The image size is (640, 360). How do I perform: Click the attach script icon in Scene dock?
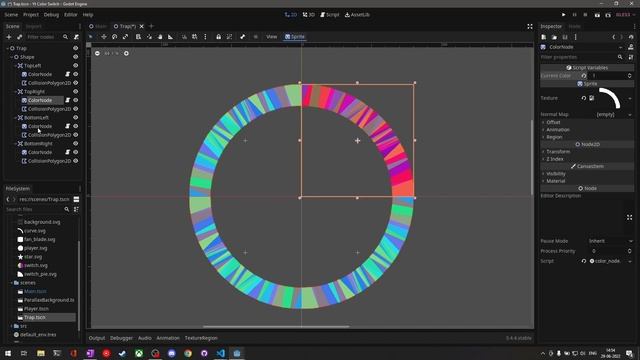tap(76, 37)
